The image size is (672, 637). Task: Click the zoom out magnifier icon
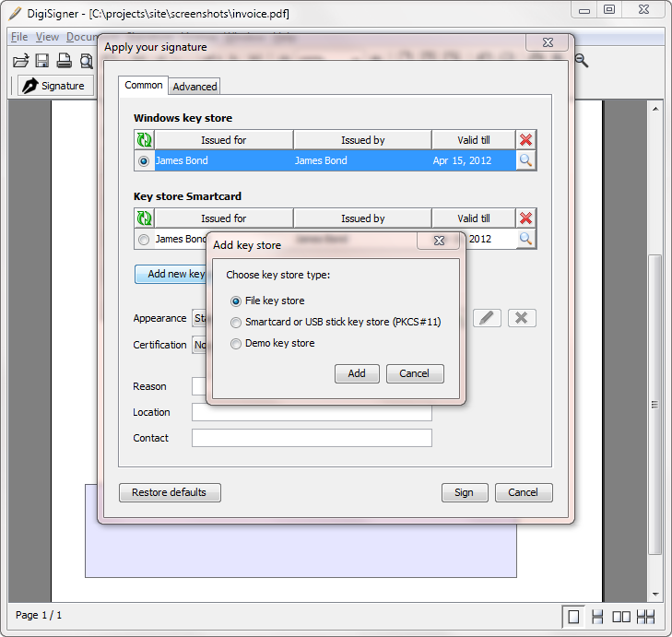581,61
